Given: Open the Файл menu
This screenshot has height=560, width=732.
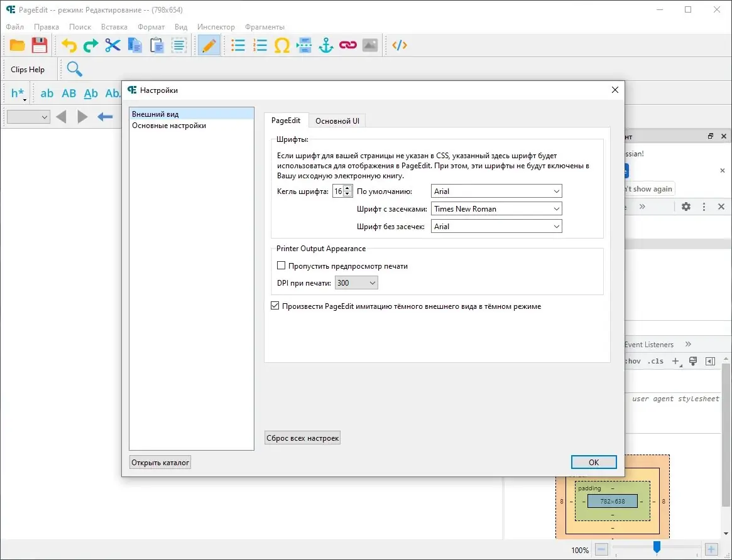Looking at the screenshot, I should click(15, 27).
